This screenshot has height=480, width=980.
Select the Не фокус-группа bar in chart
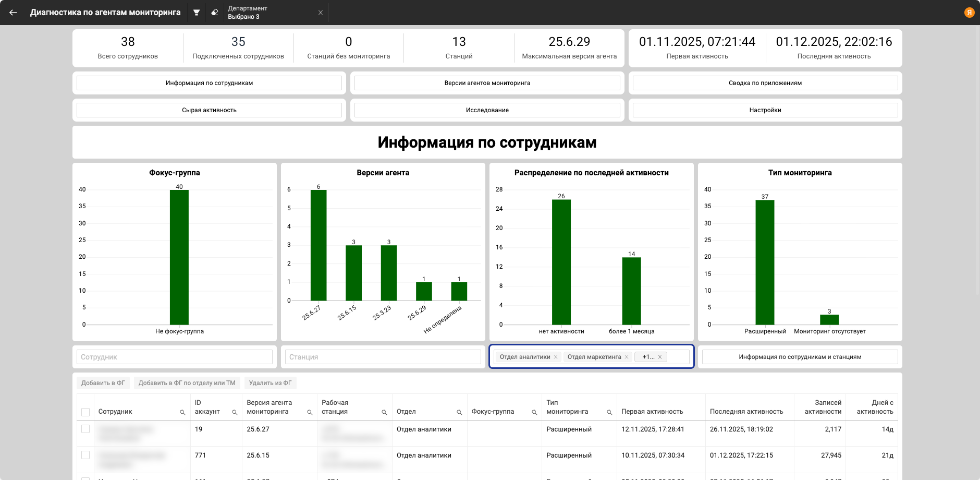(x=179, y=257)
